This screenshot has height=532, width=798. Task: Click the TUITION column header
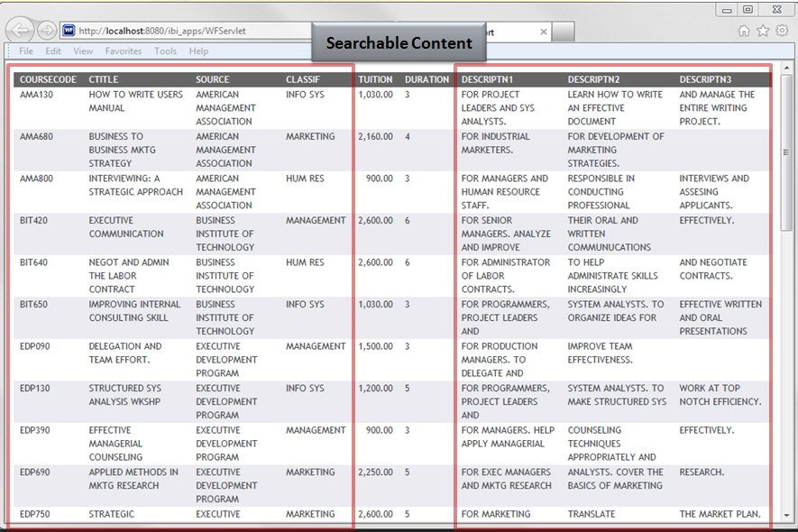375,79
